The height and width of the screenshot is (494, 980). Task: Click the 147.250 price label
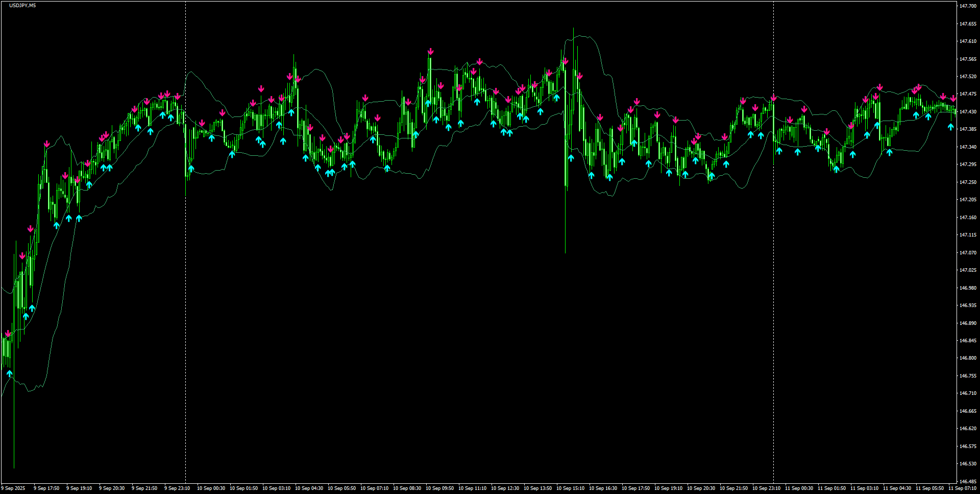point(968,182)
